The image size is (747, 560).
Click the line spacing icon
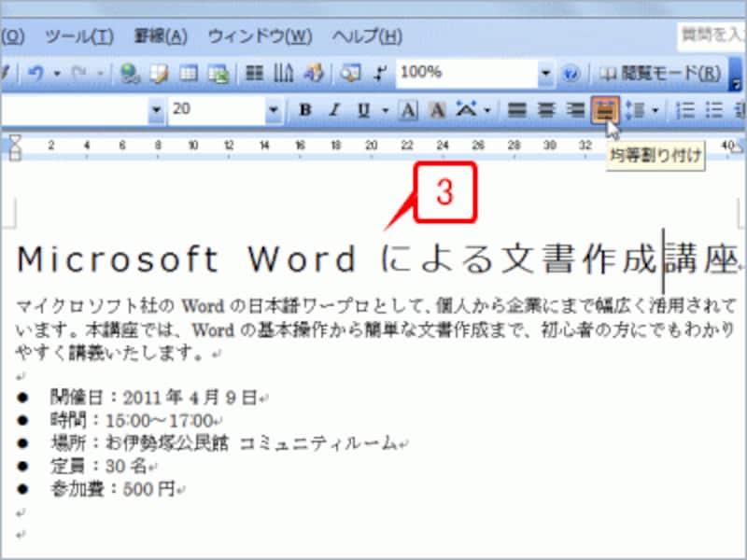634,110
